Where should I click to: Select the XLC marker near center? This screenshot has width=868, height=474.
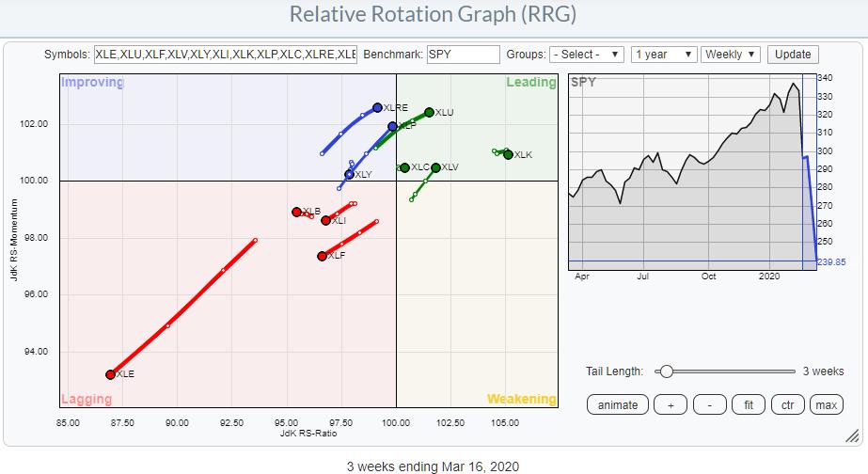(x=404, y=167)
